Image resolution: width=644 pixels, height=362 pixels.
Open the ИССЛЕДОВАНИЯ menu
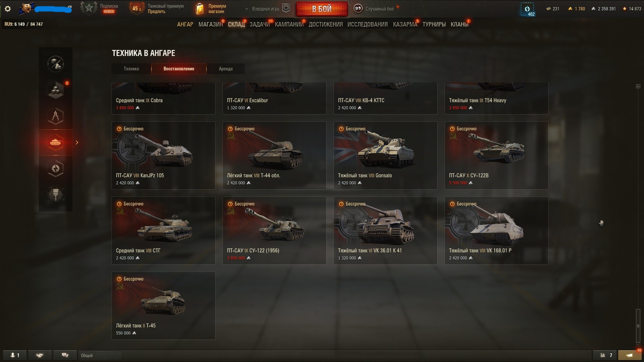click(367, 24)
